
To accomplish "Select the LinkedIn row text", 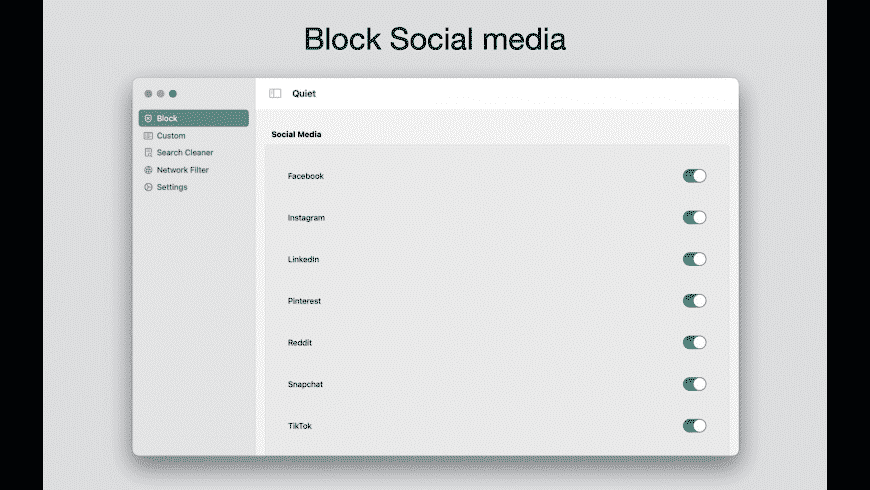I will (x=303, y=259).
